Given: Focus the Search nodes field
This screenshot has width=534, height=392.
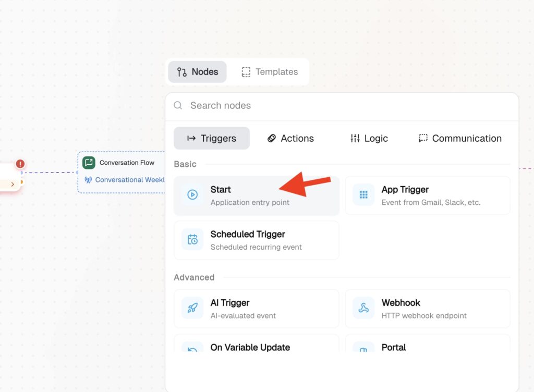Looking at the screenshot, I should pyautogui.click(x=342, y=106).
